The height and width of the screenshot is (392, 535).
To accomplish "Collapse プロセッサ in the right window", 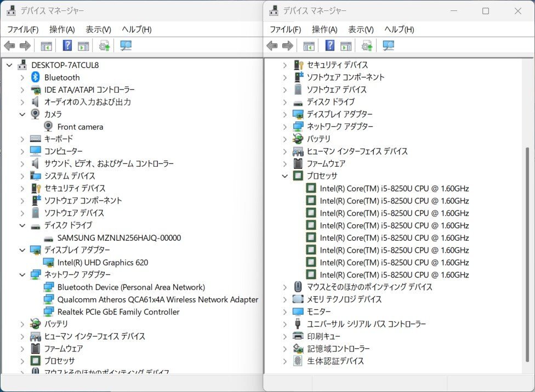I will coord(284,175).
